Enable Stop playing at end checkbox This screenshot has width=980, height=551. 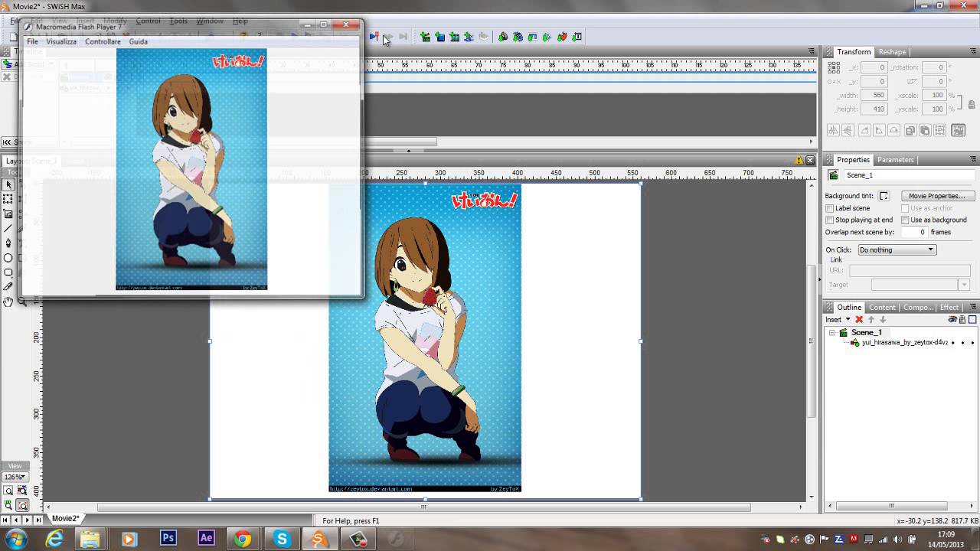[829, 220]
